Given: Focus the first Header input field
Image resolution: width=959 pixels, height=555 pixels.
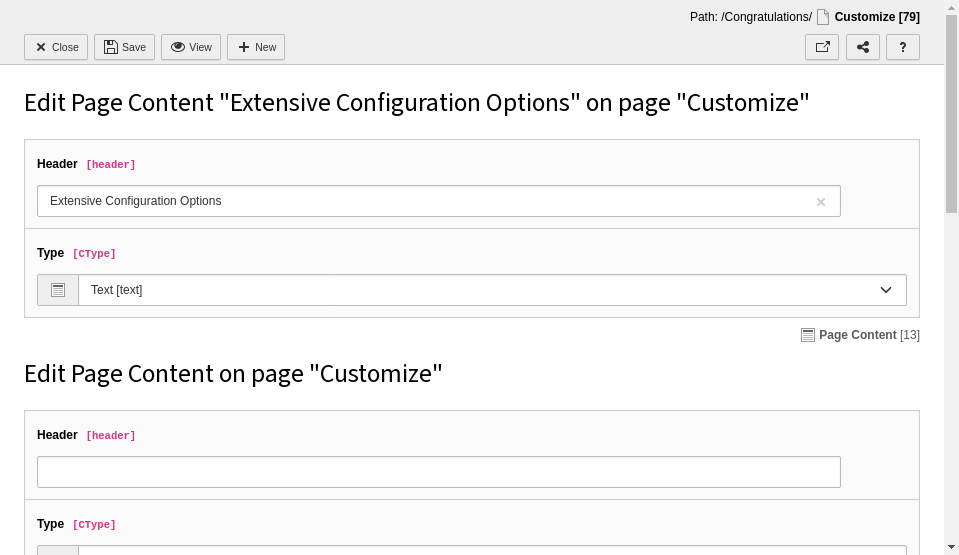Looking at the screenshot, I should pos(439,201).
